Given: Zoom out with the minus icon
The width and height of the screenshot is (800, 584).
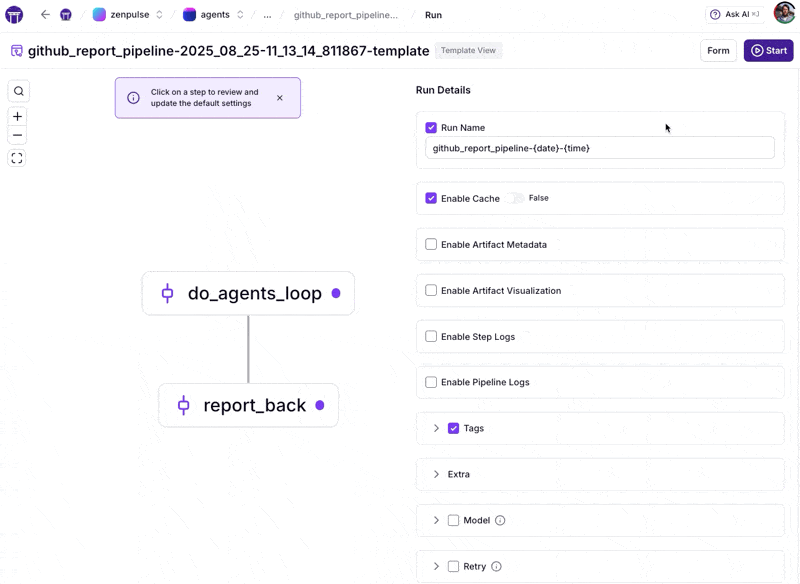Looking at the screenshot, I should coord(17,135).
